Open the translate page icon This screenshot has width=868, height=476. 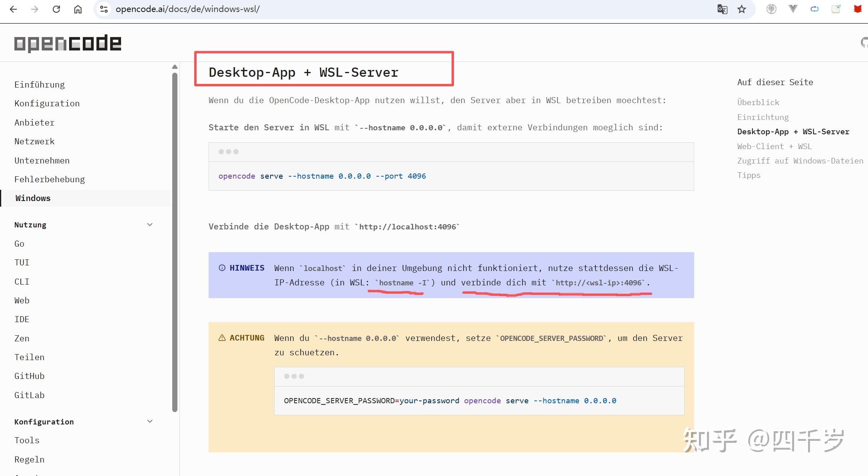tap(722, 9)
